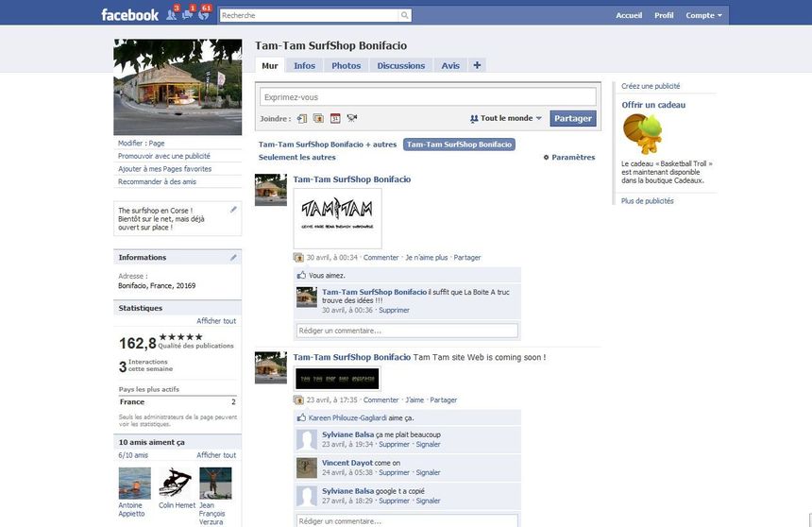Select Tam-Tam SurfShop Bonifacio + autres filter
Viewport: 812px width, 527px height.
[328, 144]
